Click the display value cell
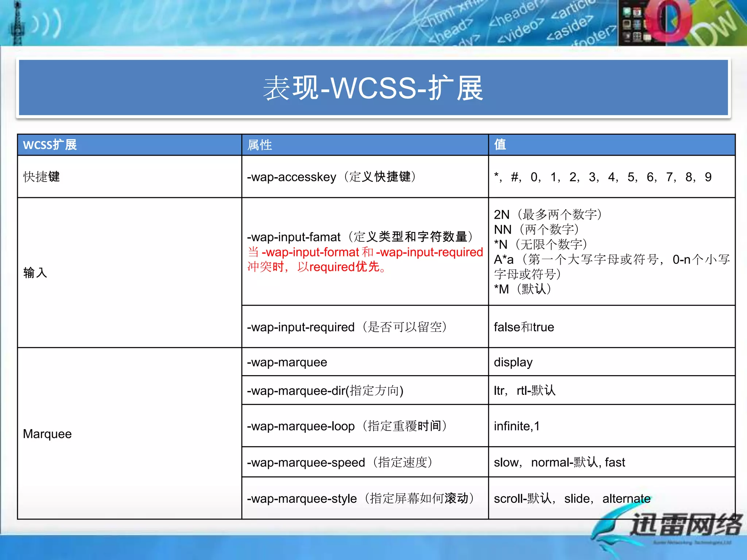The height and width of the screenshot is (560, 747). click(612, 362)
